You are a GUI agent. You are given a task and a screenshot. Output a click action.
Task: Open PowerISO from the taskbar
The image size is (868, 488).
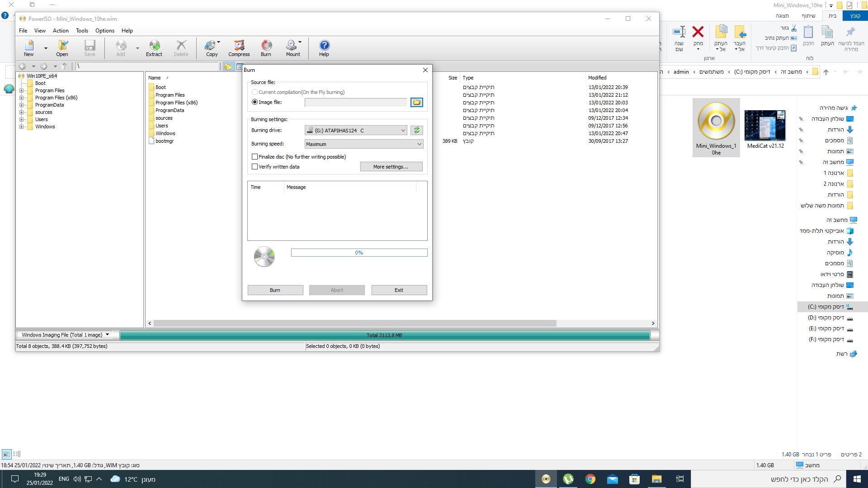point(546,479)
